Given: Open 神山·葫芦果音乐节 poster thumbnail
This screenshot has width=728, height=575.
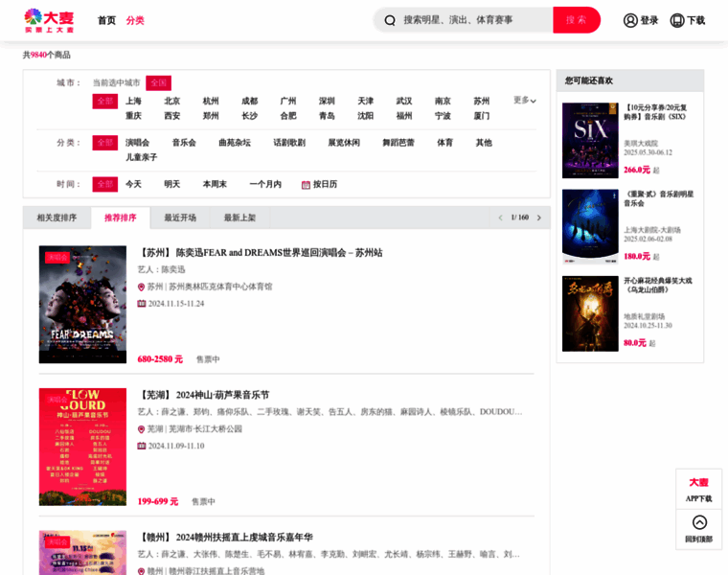Looking at the screenshot, I should click(x=82, y=447).
